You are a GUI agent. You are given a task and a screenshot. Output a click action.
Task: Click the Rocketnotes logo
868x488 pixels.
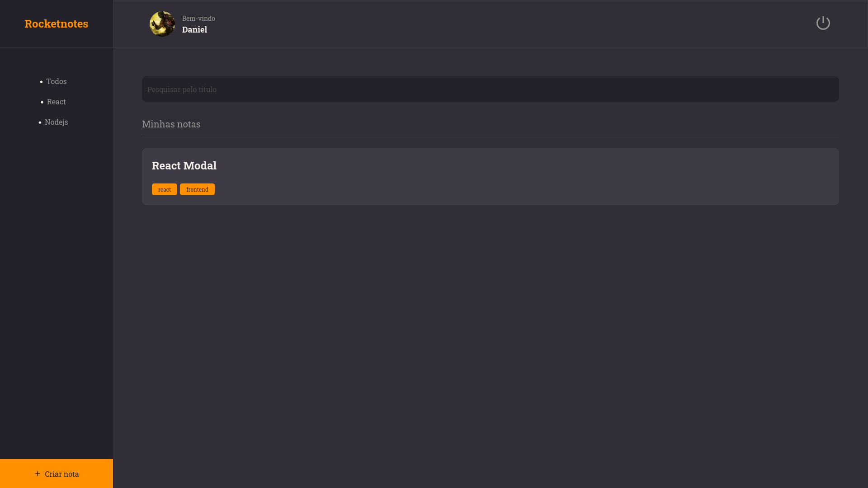[x=56, y=23]
